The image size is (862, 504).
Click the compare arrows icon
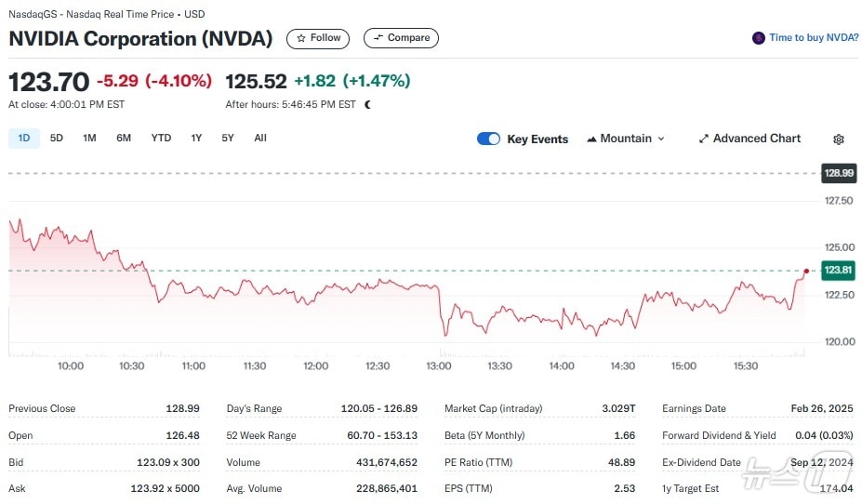click(378, 38)
